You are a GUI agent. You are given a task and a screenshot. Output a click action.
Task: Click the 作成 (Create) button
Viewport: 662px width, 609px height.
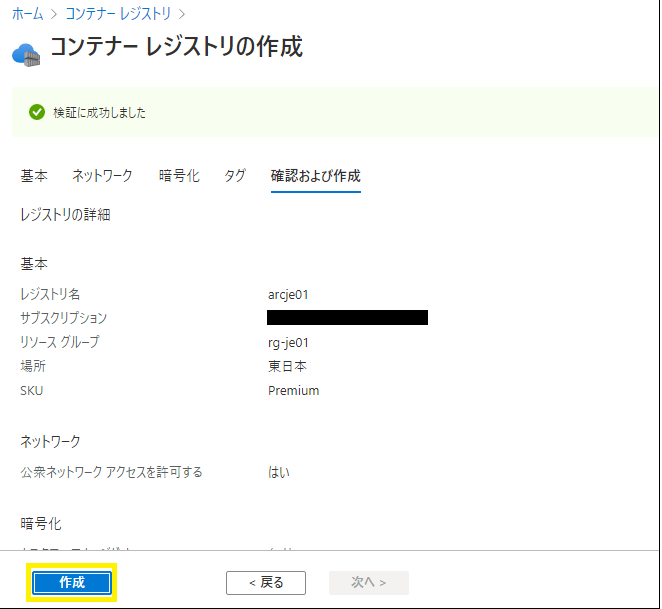click(x=72, y=582)
